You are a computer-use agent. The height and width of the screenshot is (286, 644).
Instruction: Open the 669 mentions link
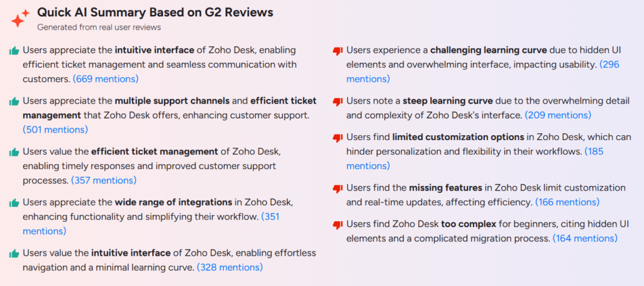click(106, 79)
